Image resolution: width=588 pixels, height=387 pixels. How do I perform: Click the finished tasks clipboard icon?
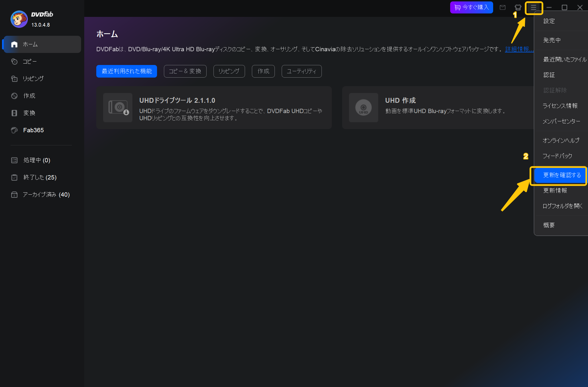point(14,177)
